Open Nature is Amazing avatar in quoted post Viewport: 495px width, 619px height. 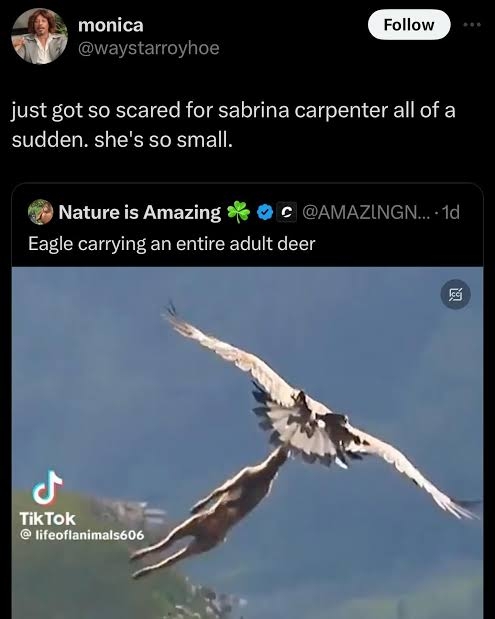click(x=40, y=212)
